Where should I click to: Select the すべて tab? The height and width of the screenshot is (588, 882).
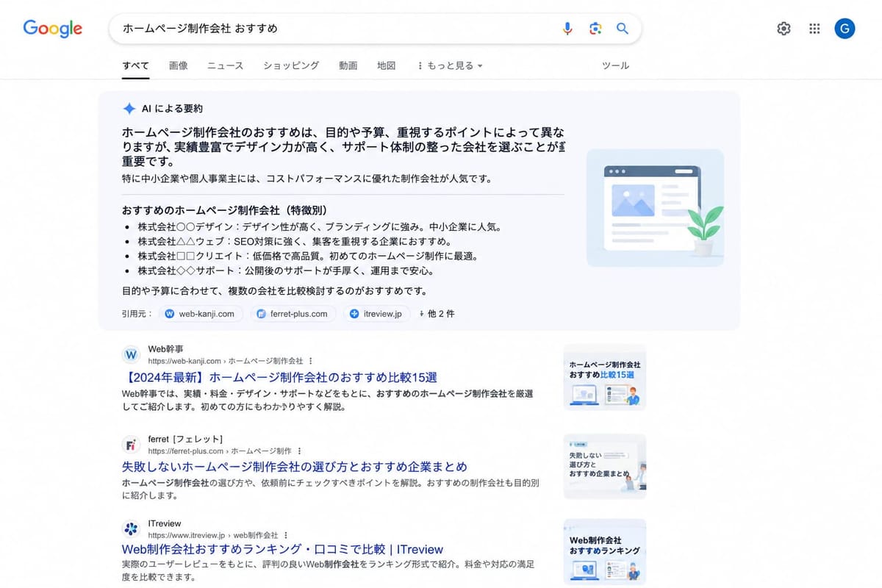pyautogui.click(x=135, y=65)
